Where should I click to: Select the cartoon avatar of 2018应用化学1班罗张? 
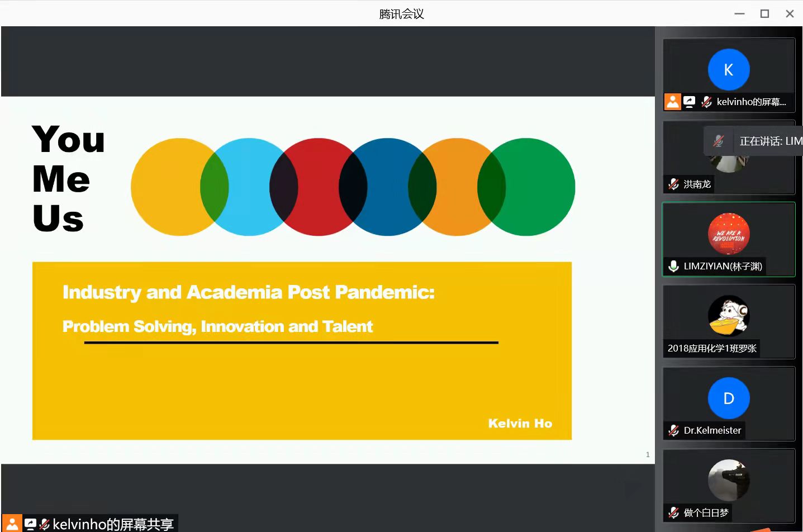click(x=729, y=316)
